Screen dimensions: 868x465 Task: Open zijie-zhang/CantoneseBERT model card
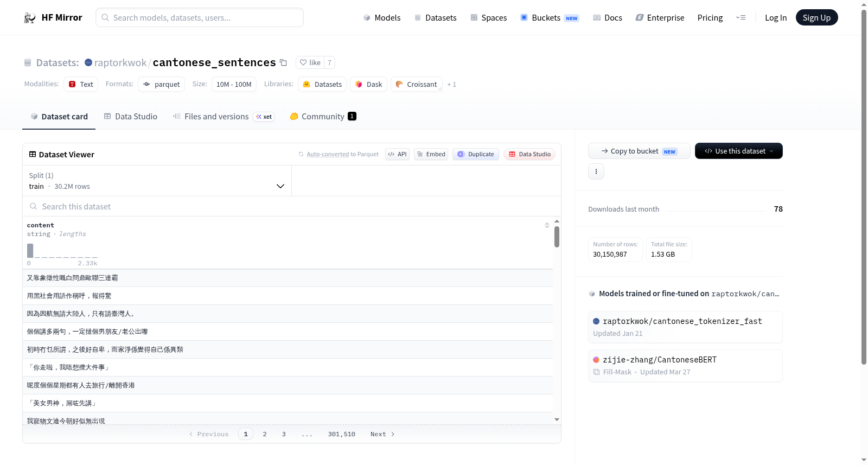[685, 366]
